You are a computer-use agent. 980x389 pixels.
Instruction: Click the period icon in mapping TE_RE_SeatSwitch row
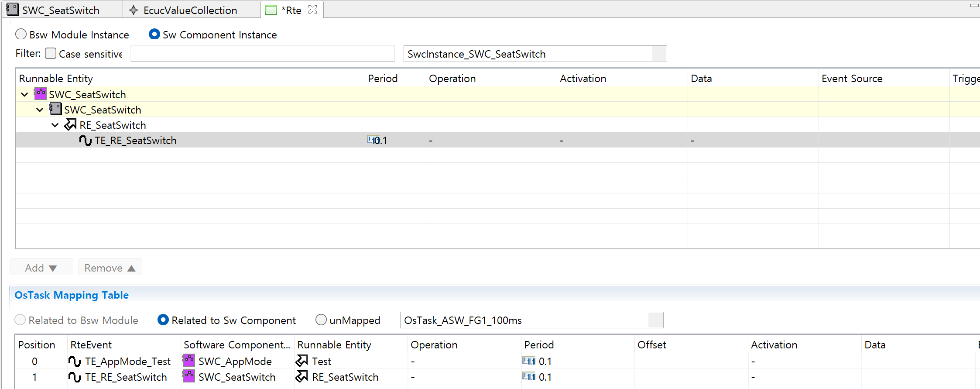tap(529, 376)
